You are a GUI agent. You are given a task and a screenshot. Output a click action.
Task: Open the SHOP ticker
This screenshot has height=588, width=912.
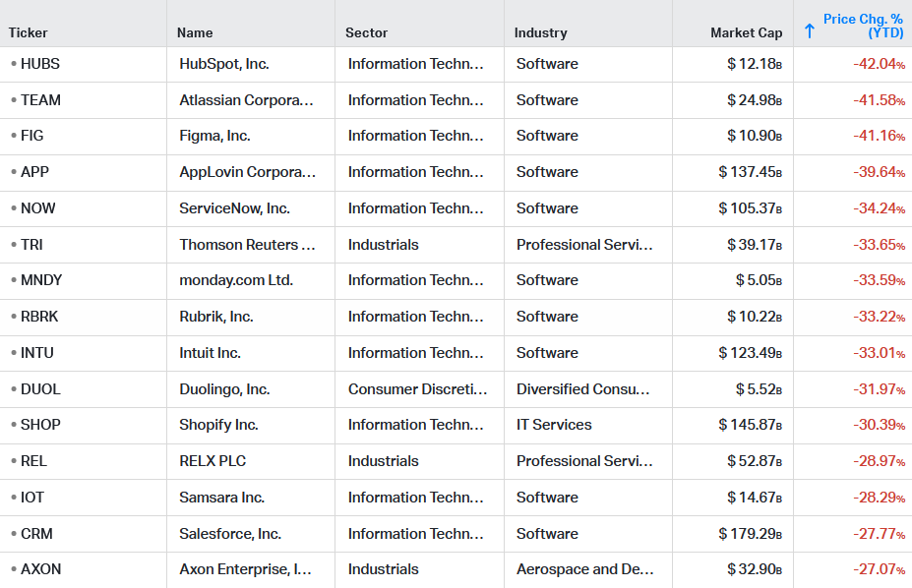coord(40,425)
